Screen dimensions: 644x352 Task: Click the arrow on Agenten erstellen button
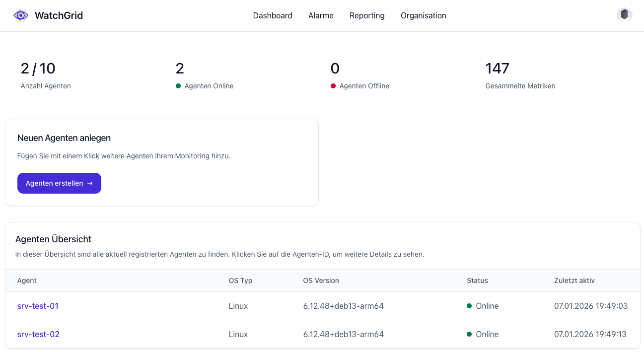(x=90, y=183)
